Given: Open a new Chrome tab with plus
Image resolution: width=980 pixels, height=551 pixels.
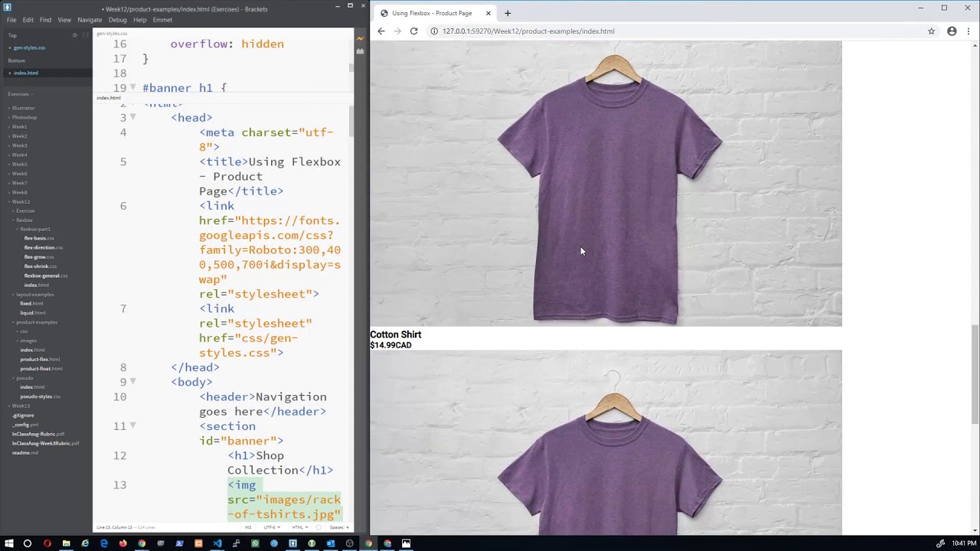Looking at the screenshot, I should 508,13.
